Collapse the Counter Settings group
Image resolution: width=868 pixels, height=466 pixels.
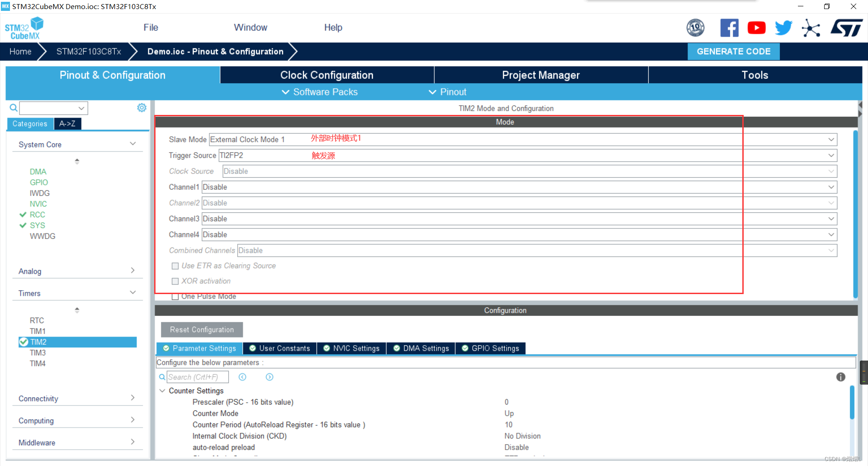coord(162,390)
